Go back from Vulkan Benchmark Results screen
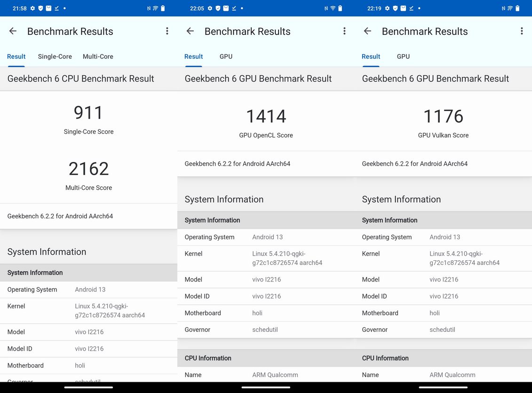The height and width of the screenshot is (393, 532). coord(367,31)
